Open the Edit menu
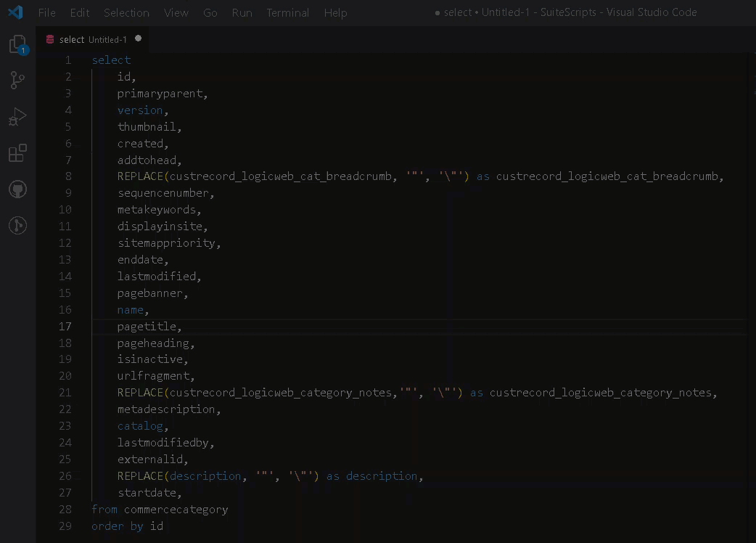The height and width of the screenshot is (543, 756). pos(79,12)
